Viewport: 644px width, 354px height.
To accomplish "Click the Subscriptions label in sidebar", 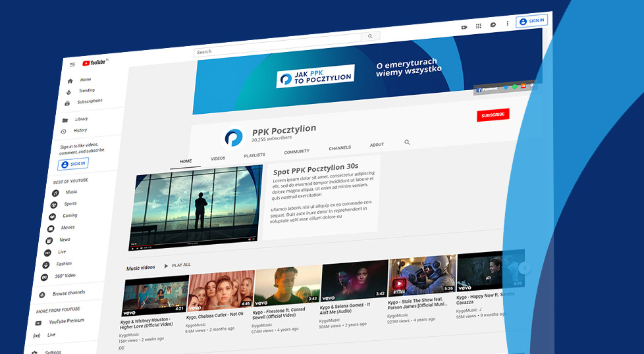I will tap(90, 101).
